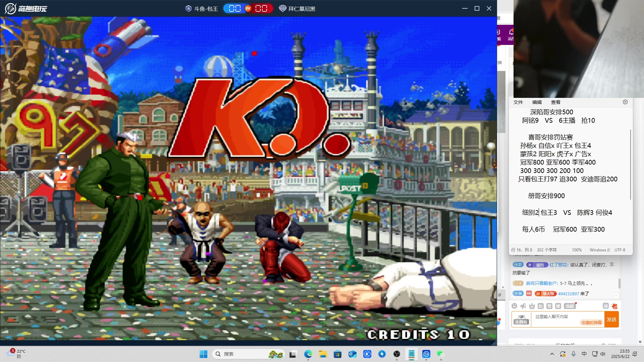Viewport: 644px width, 362px height.
Task: Open the blue lightning bolt app on taskbar
Action: click(x=382, y=354)
